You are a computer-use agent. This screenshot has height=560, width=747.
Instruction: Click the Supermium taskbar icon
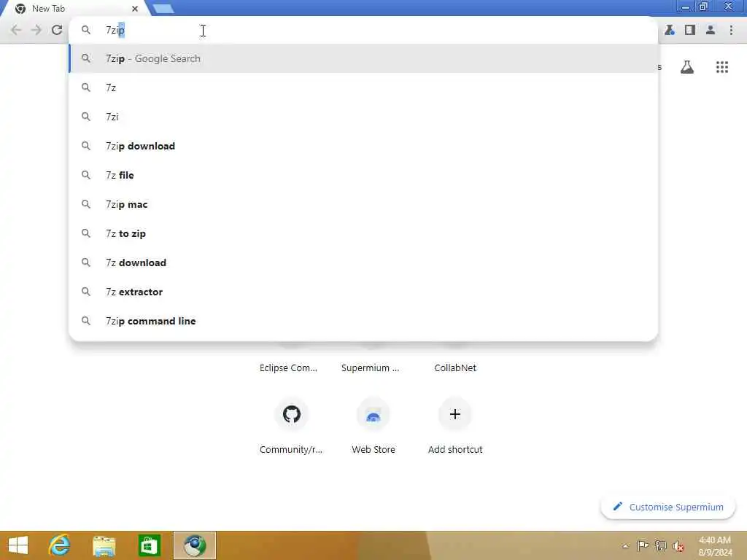coord(195,545)
